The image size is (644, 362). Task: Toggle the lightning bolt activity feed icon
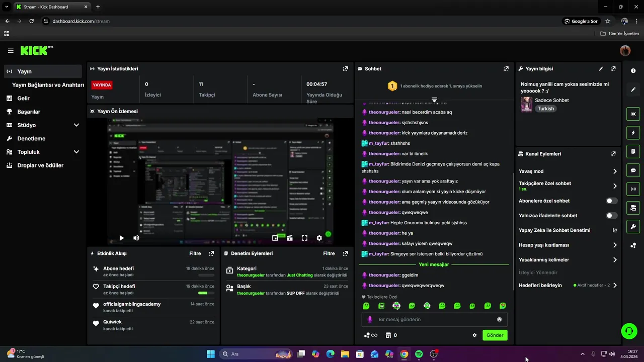pyautogui.click(x=633, y=133)
